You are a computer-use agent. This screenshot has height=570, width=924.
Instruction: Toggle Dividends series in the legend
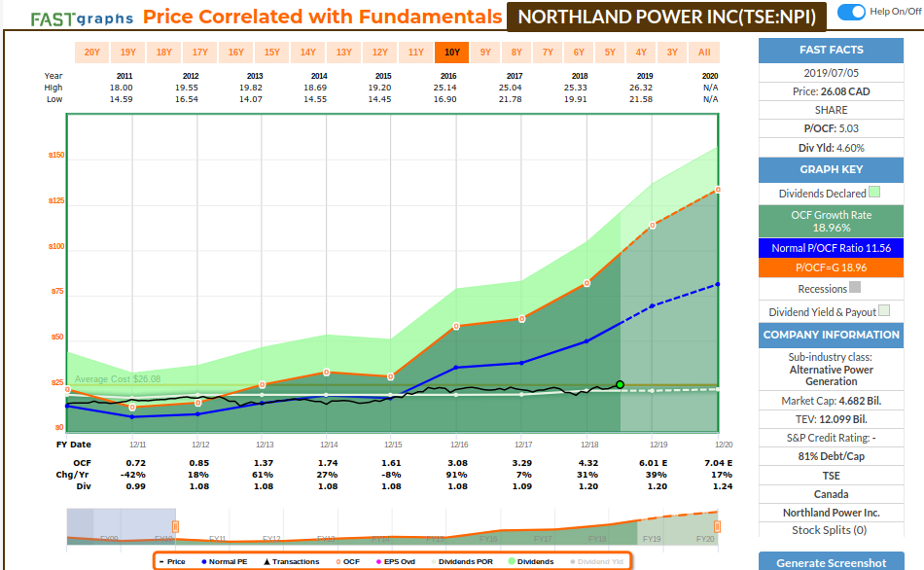pyautogui.click(x=531, y=562)
